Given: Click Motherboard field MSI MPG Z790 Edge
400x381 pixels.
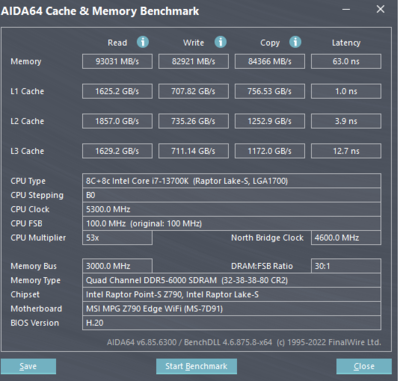Looking at the screenshot, I should tap(231, 309).
